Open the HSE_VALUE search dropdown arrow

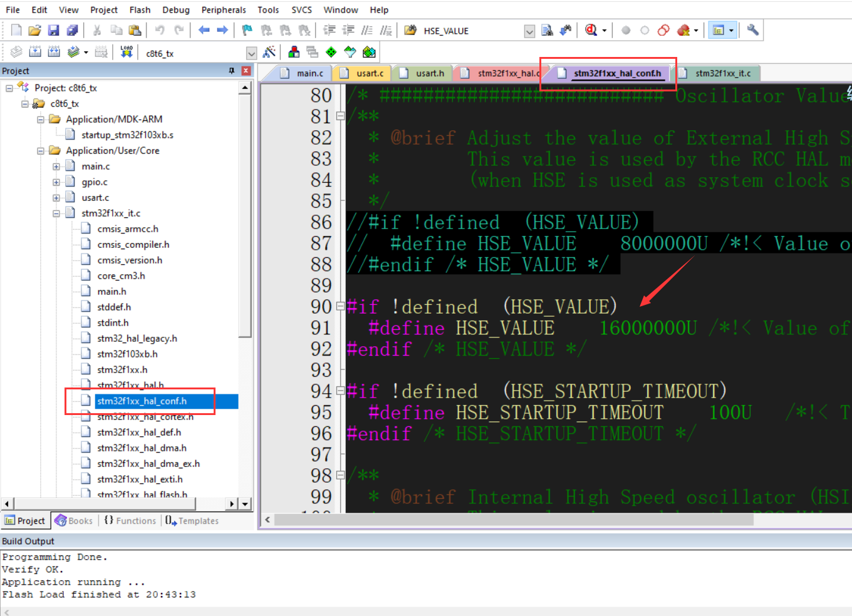529,31
